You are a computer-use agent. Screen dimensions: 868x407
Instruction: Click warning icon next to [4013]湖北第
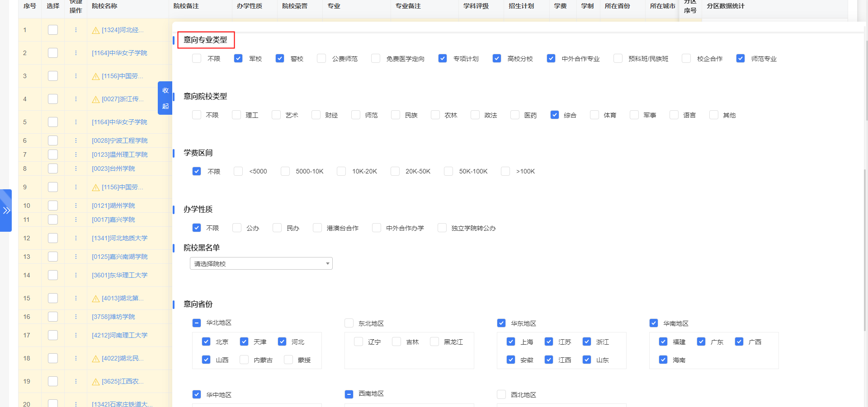[95, 298]
